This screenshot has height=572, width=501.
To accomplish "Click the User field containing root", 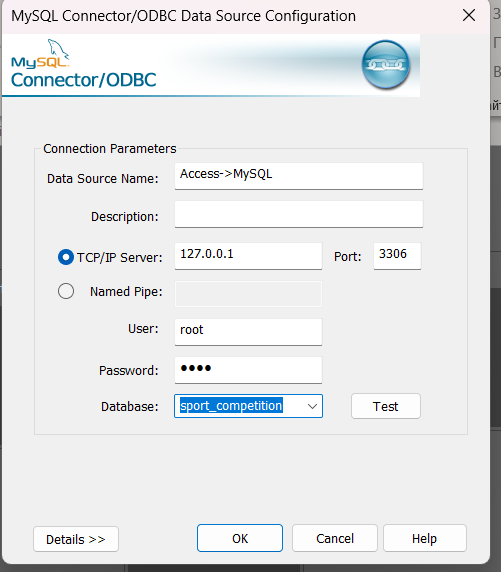I will coord(248,332).
